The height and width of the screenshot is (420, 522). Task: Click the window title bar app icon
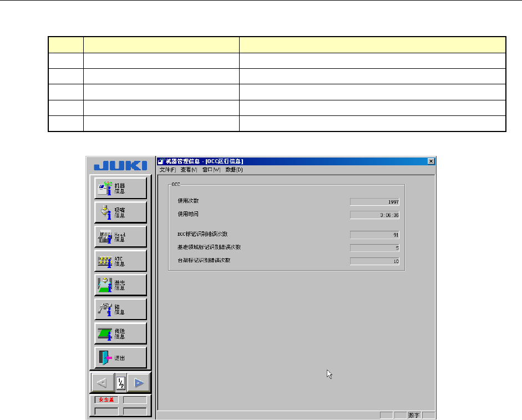click(x=161, y=161)
